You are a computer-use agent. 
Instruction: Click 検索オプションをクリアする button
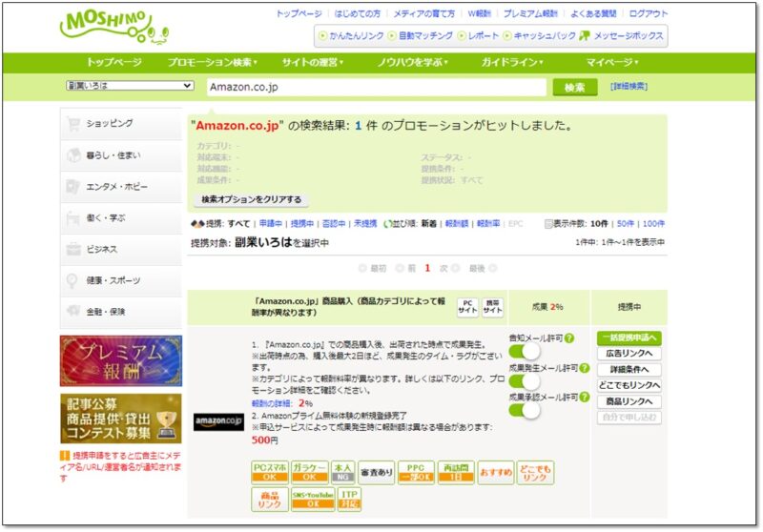point(251,199)
